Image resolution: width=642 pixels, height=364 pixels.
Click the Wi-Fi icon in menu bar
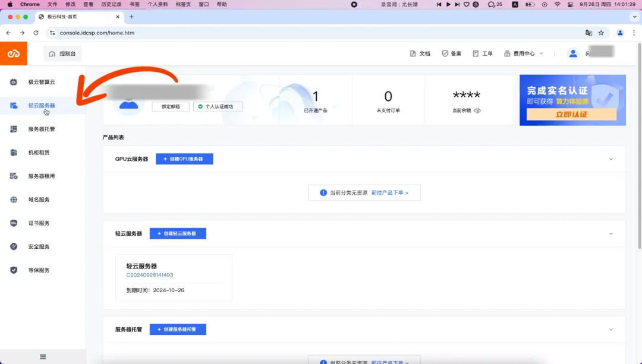tap(557, 4)
